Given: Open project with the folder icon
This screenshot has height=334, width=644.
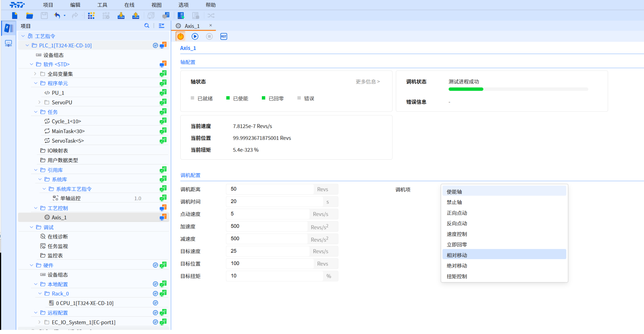Looking at the screenshot, I should (30, 16).
